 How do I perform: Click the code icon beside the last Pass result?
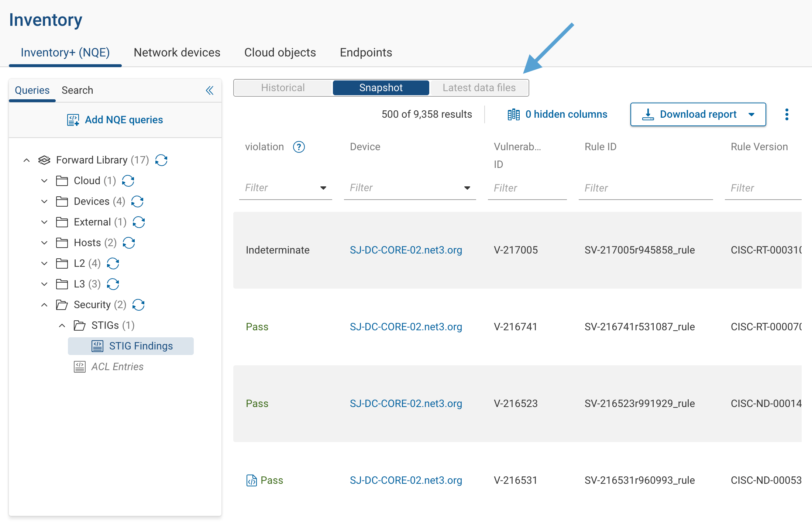tap(251, 480)
